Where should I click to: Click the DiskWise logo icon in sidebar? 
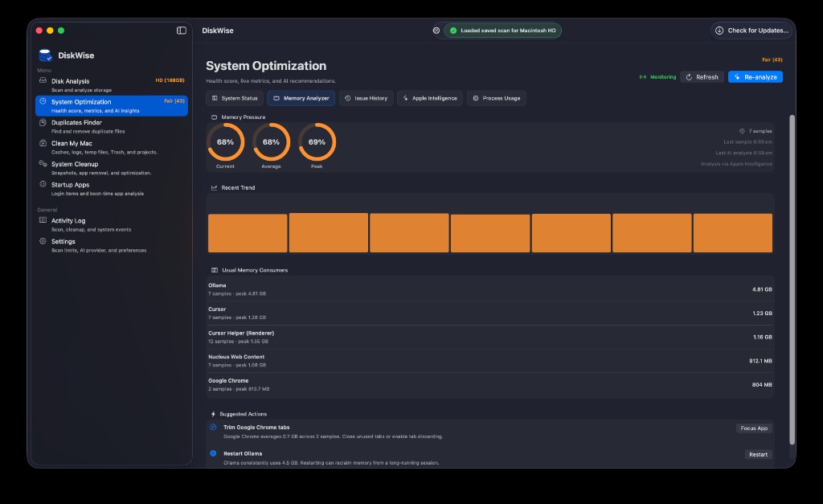click(x=45, y=55)
